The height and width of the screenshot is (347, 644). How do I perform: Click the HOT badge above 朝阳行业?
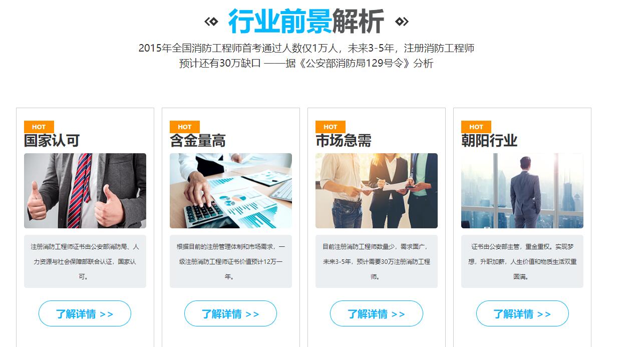click(476, 127)
